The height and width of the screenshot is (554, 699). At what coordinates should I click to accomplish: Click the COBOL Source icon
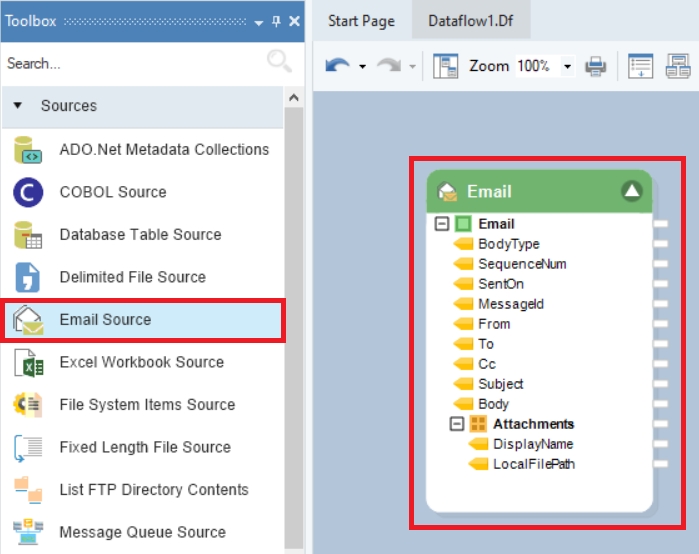point(28,193)
